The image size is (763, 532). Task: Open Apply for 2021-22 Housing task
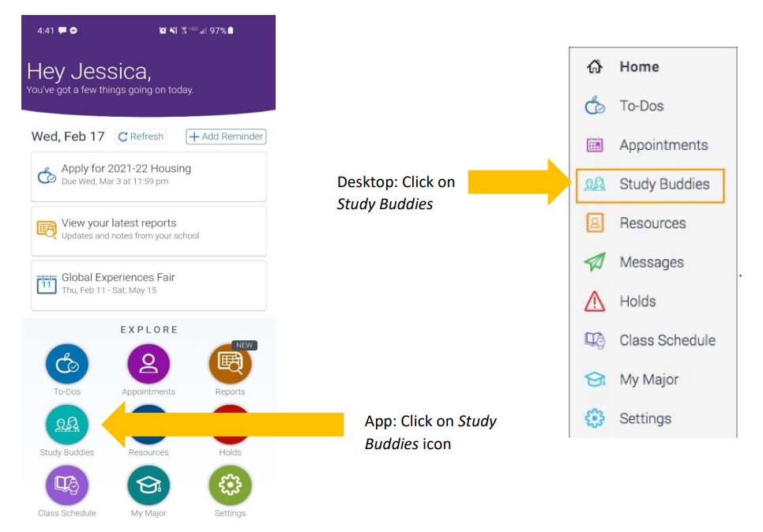tap(148, 174)
